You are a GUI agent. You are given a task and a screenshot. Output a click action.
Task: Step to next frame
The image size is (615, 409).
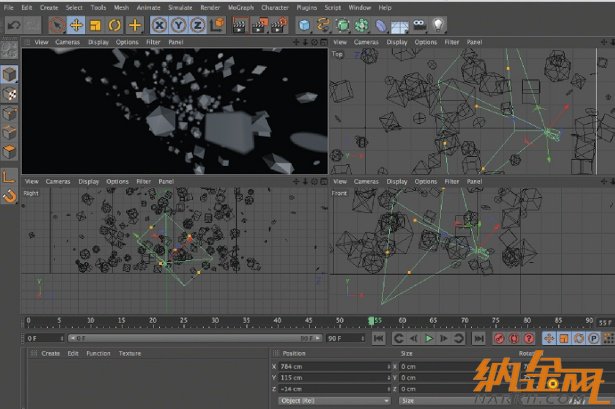click(x=444, y=338)
